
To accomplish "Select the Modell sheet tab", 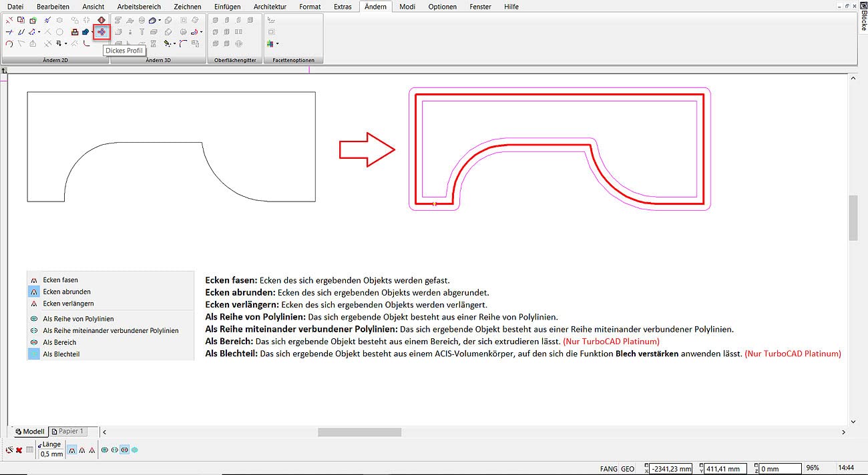I will [x=30, y=432].
